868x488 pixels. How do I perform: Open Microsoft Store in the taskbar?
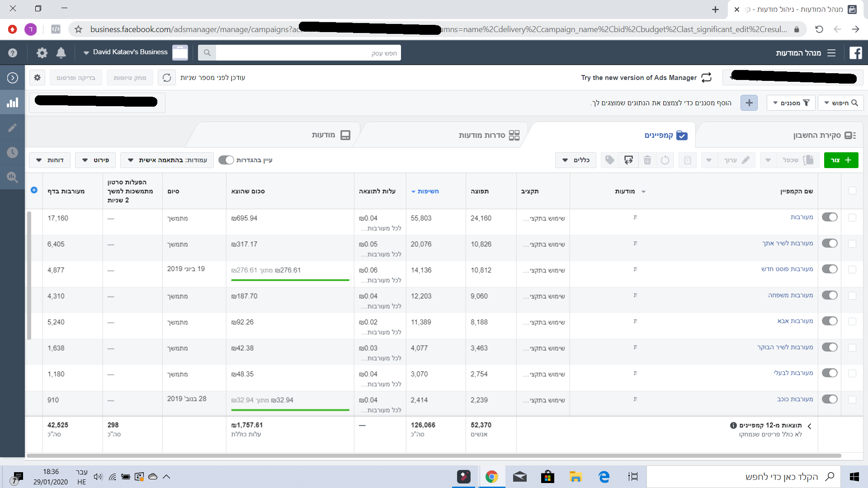coord(547,477)
